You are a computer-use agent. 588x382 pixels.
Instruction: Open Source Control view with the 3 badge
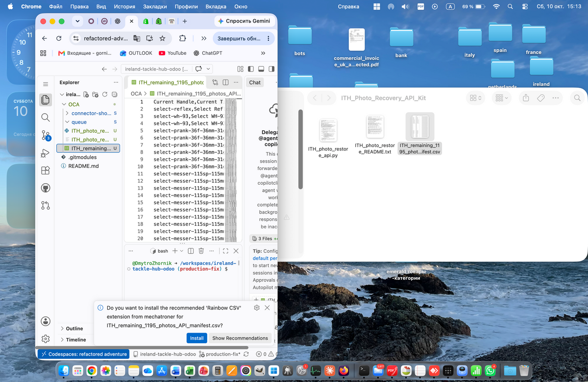[46, 135]
